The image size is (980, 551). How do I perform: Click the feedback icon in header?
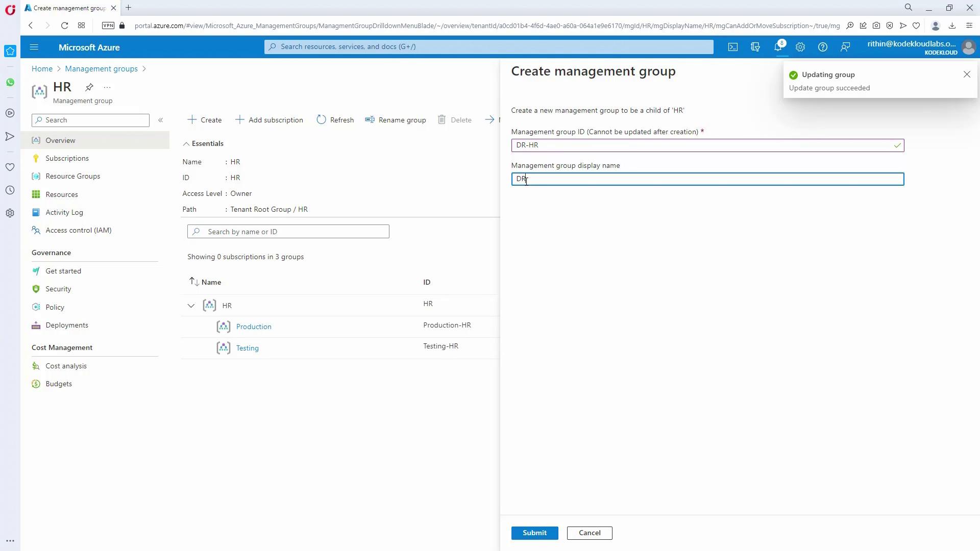tap(845, 47)
